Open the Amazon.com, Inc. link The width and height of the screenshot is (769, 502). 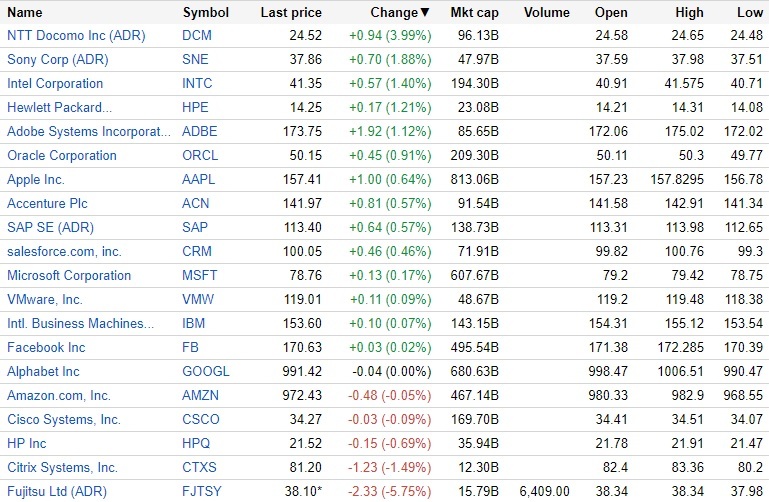59,396
